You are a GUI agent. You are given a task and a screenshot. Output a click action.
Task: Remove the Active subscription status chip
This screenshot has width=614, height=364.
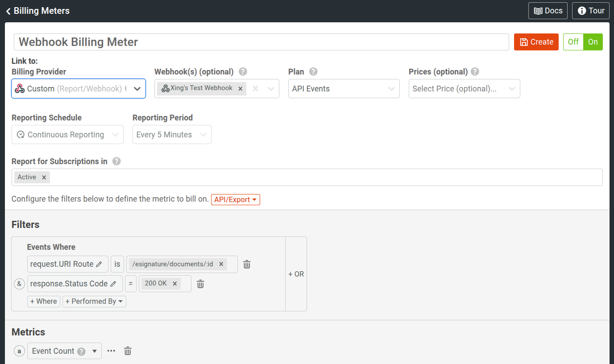(x=44, y=177)
